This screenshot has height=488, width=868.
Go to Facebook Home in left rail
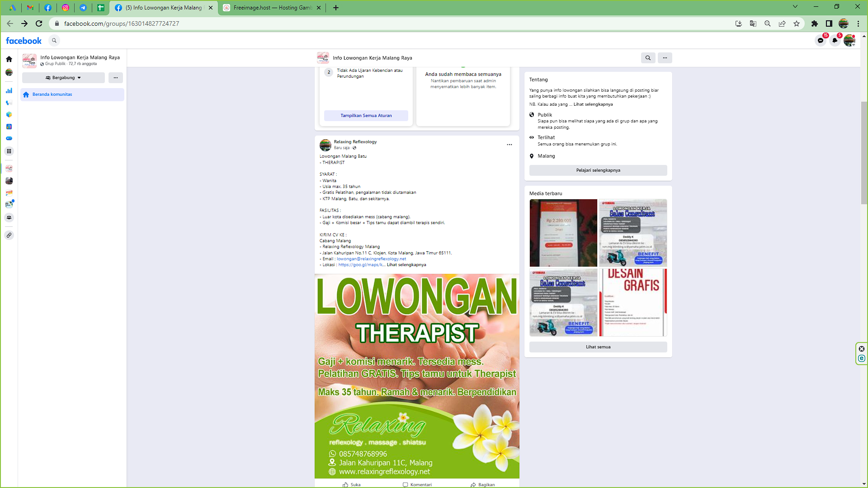tap(9, 59)
